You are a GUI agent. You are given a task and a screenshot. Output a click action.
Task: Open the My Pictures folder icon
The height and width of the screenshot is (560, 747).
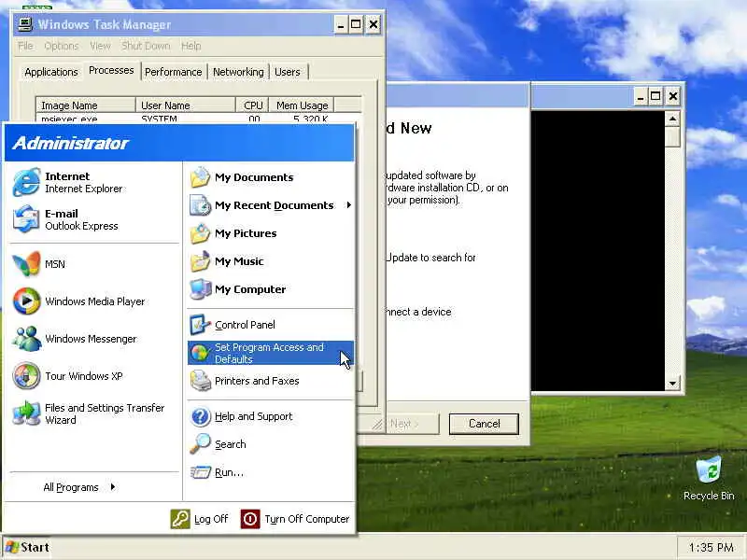click(x=200, y=233)
